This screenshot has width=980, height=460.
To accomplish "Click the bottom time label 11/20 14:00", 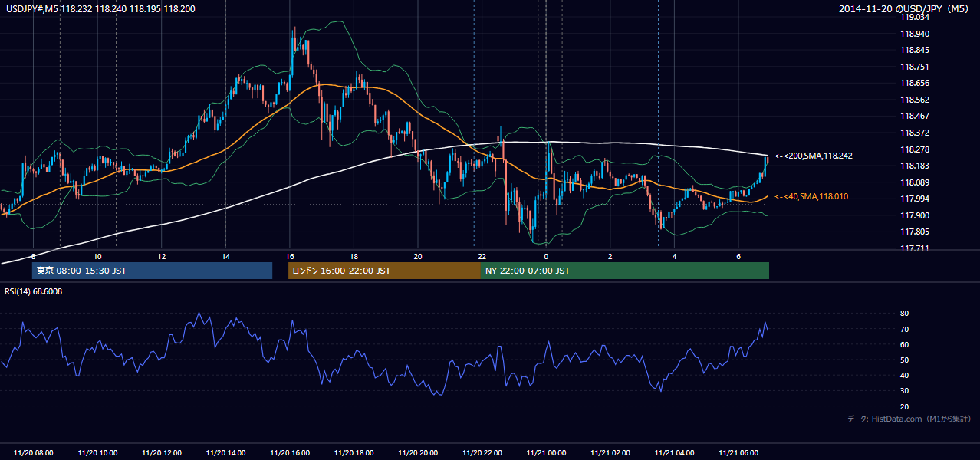I will (x=225, y=453).
